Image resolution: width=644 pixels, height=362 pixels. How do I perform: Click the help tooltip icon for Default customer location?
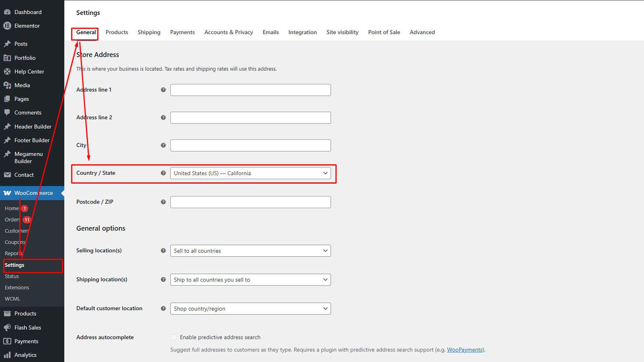tap(163, 308)
